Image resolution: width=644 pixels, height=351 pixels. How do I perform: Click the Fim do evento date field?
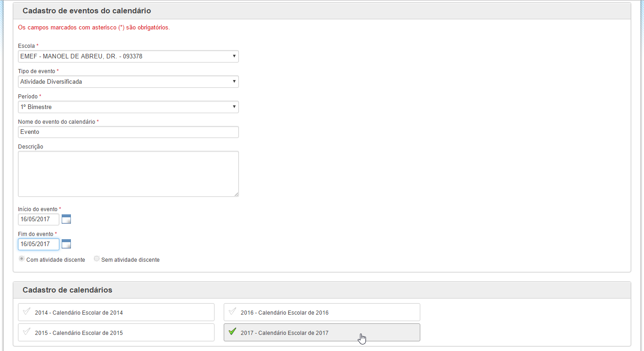coord(39,244)
